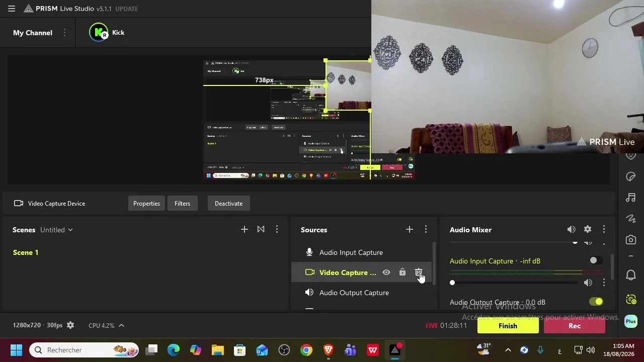Enable the Audio Input Capture switch
This screenshot has height=362, width=644.
pos(596,260)
